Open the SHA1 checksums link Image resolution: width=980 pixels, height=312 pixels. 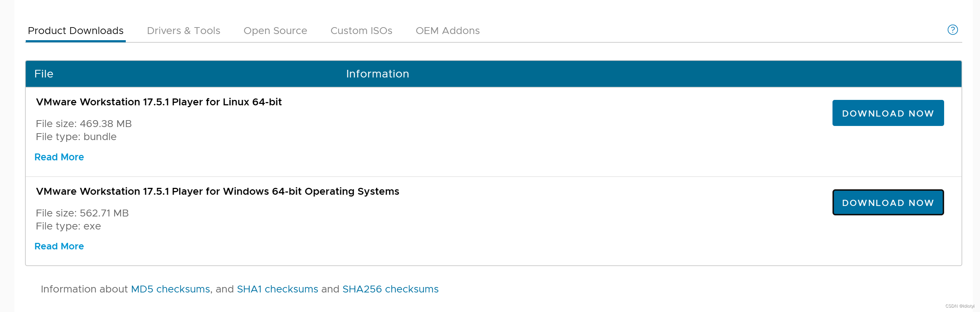click(277, 289)
